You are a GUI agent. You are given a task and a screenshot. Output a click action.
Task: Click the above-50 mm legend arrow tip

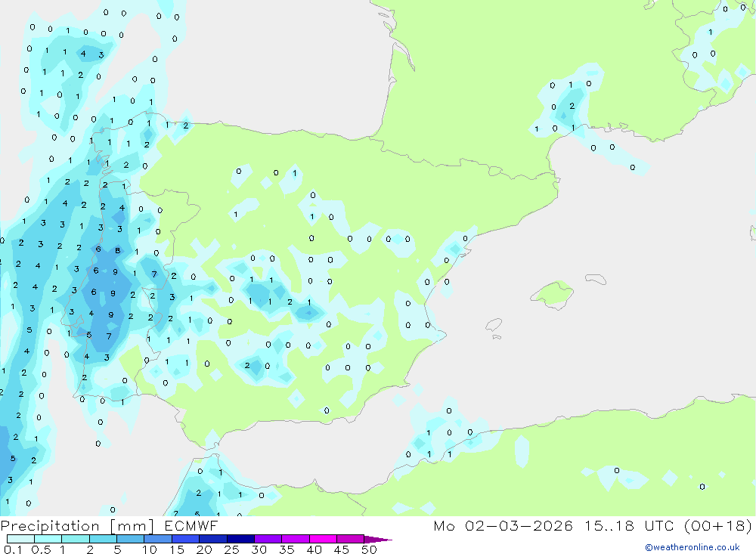coord(379,540)
